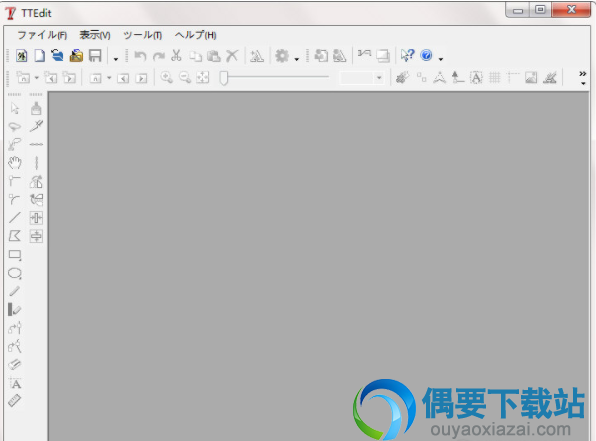
Task: Click the zoom in magnifier icon
Action: 166,78
